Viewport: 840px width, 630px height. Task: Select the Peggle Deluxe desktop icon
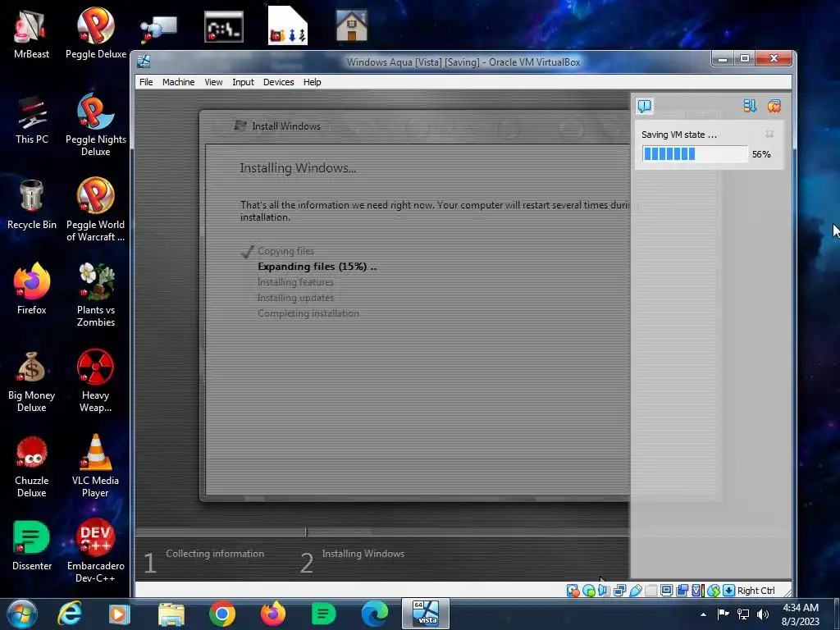point(95,33)
